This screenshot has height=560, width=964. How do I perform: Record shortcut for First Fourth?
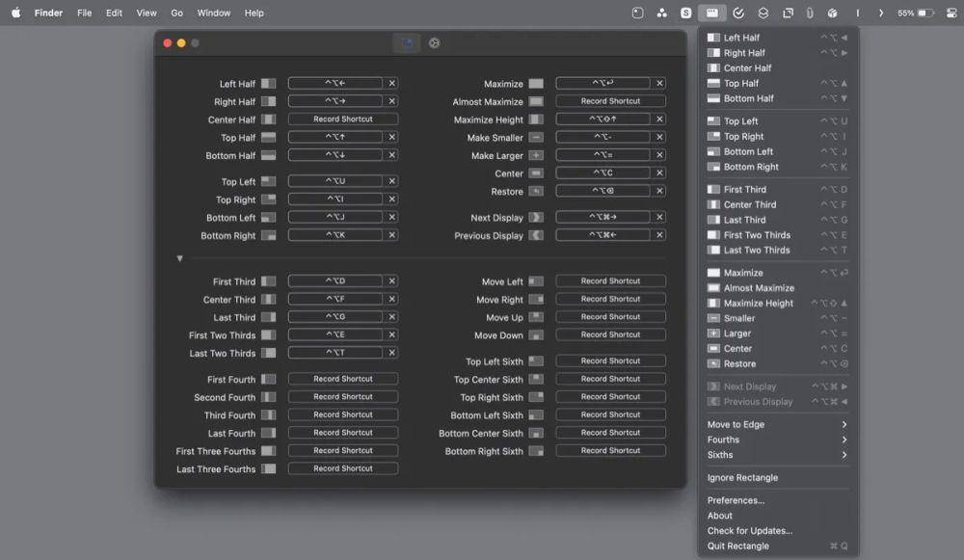343,379
